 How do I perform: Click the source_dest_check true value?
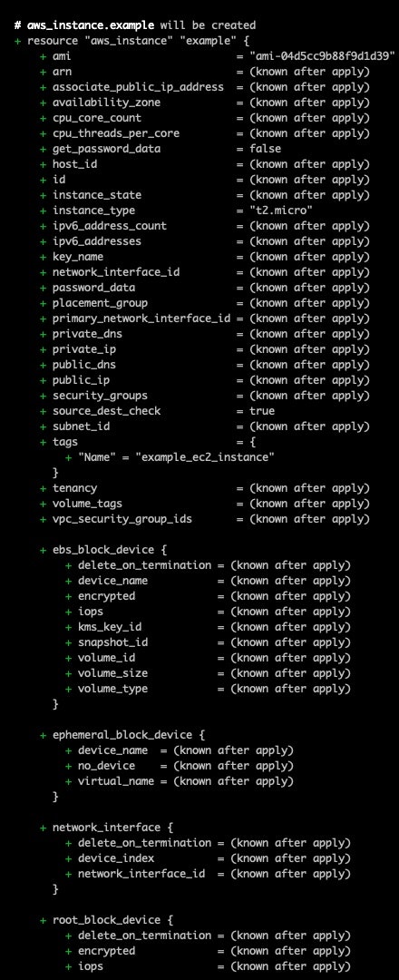(x=262, y=411)
